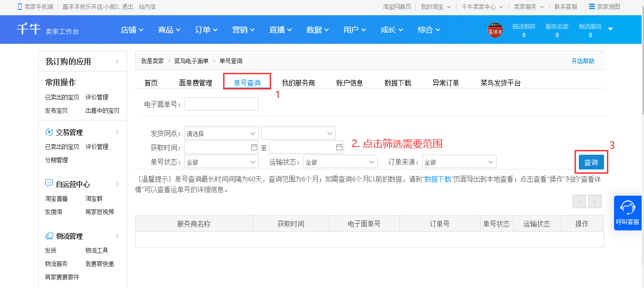Open calendar icon for end date
Screen dimensions: 644x288
click(339, 148)
